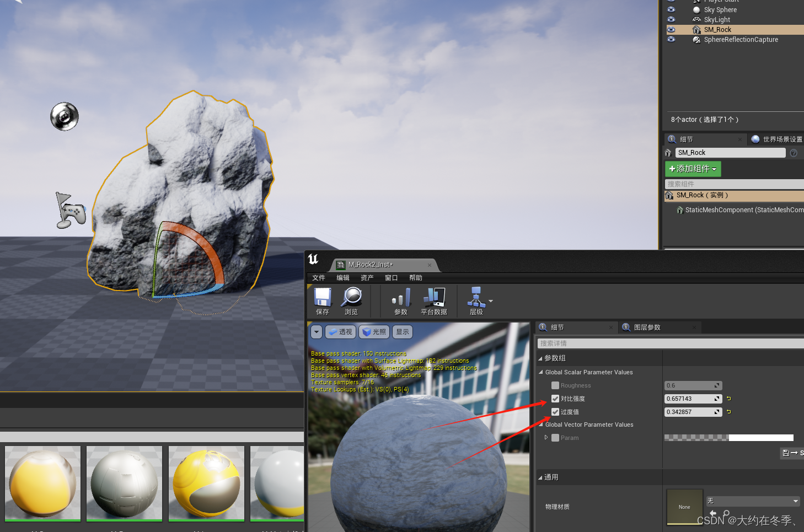Screen dimensions: 804x532
Task: Expand the Param vector row
Action: point(546,438)
